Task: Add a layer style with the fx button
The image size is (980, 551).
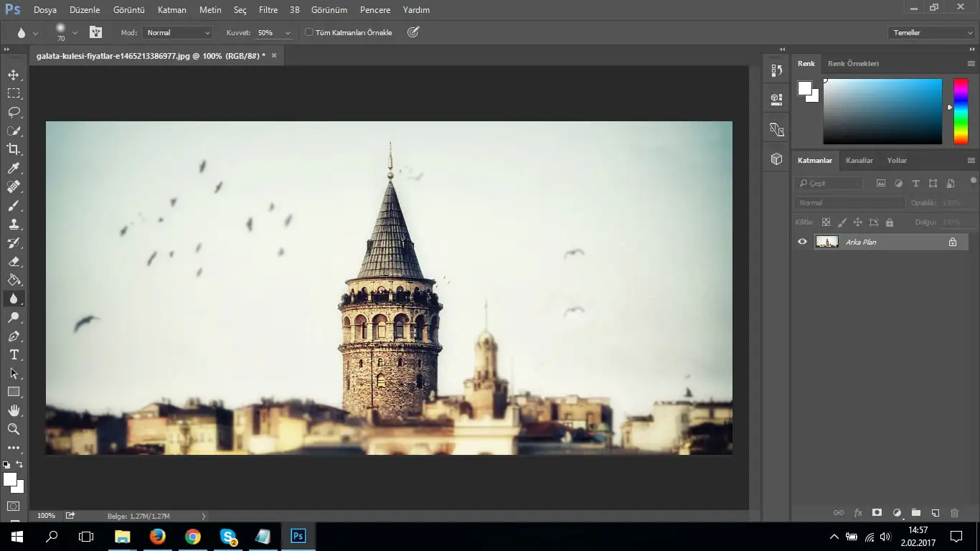Action: (858, 512)
